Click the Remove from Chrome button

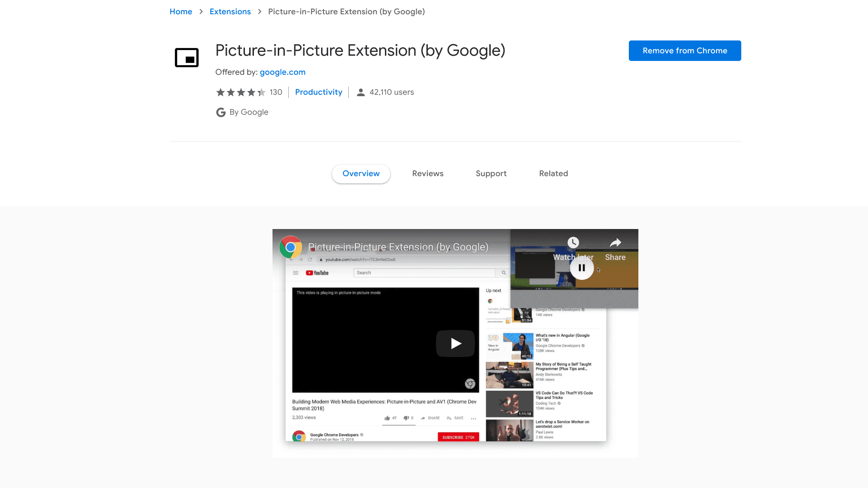pyautogui.click(x=685, y=50)
